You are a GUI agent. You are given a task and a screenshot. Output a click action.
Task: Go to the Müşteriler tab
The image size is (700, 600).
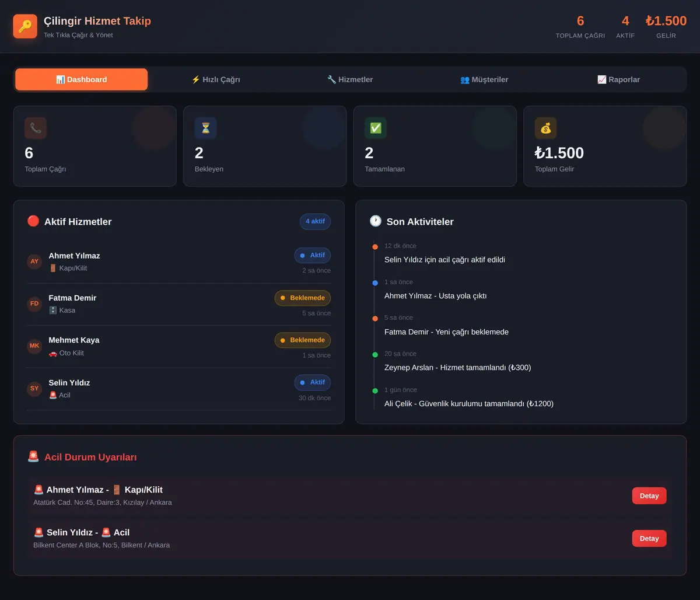(484, 79)
